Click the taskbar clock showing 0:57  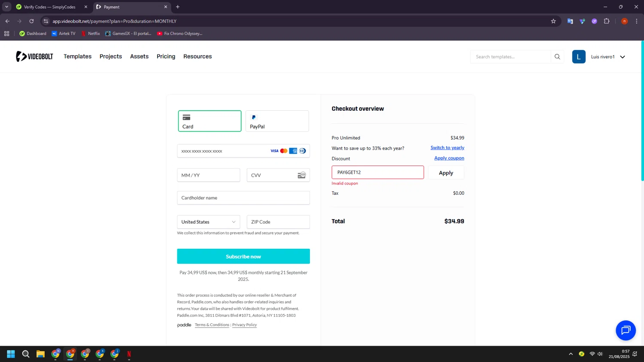(x=619, y=354)
